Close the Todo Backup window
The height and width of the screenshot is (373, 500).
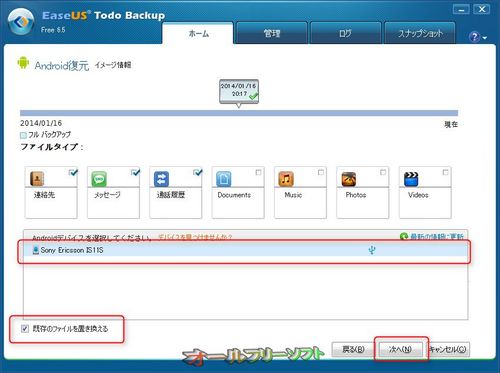point(482,10)
